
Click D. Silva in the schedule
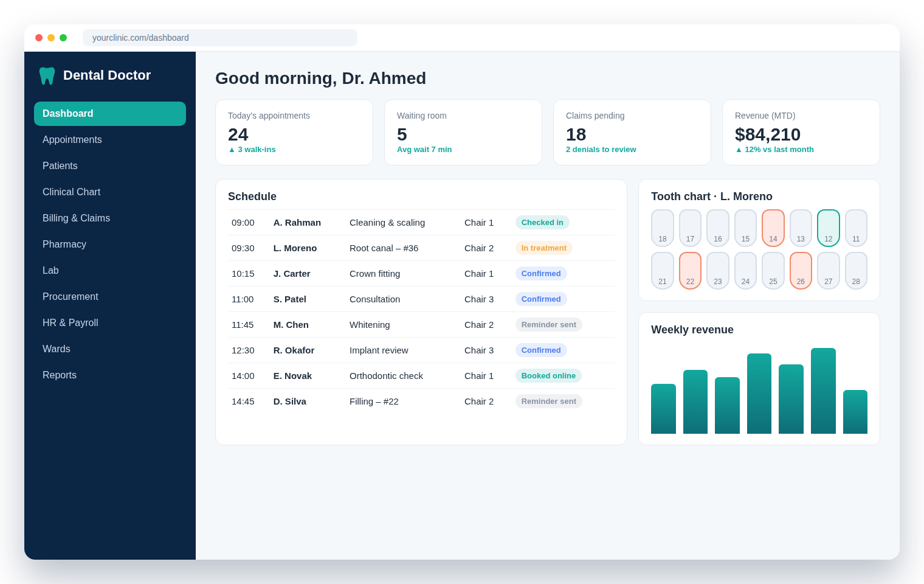(x=290, y=401)
